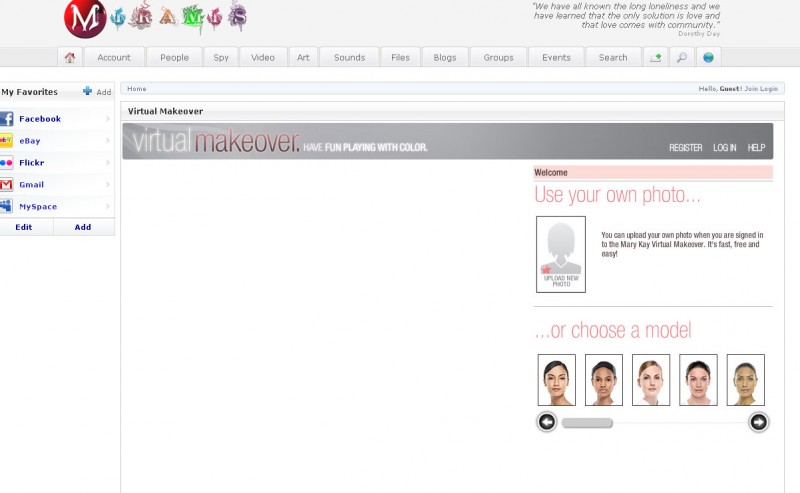
Task: Click HELP in the makeover banner
Action: (x=756, y=147)
